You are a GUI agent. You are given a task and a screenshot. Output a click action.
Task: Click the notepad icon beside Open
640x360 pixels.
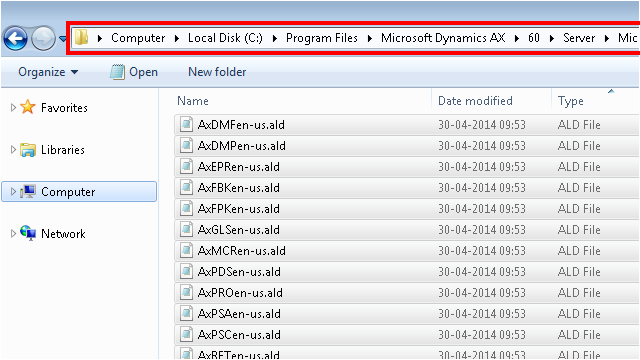click(118, 72)
